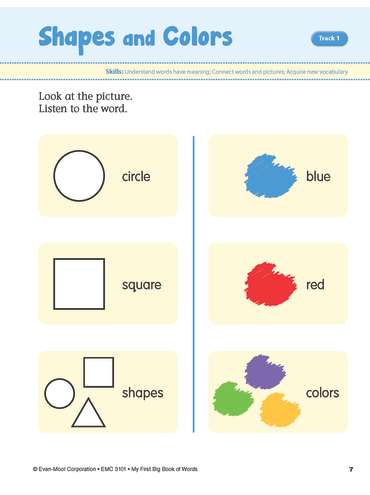Image resolution: width=370 pixels, height=495 pixels.
Task: Click the word "shapes"
Action: point(143,393)
